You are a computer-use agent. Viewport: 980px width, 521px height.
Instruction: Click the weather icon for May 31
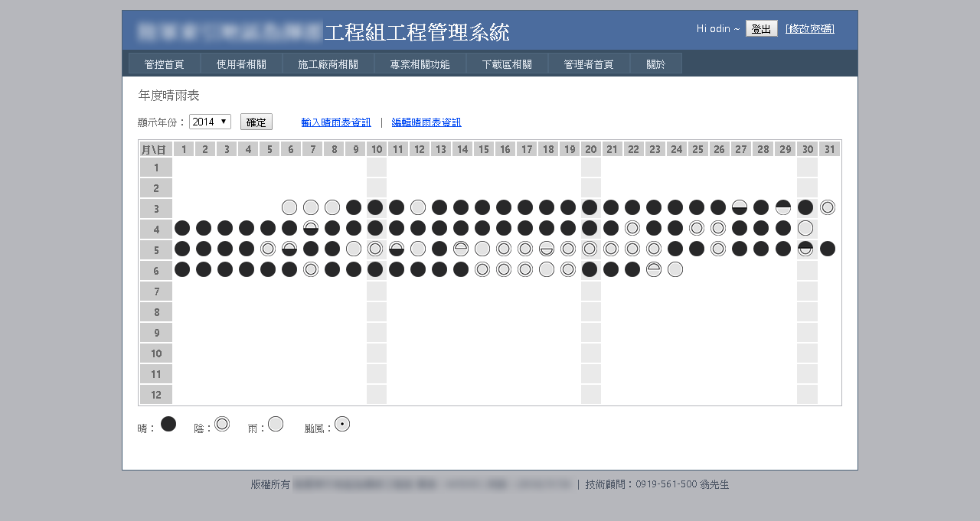828,249
